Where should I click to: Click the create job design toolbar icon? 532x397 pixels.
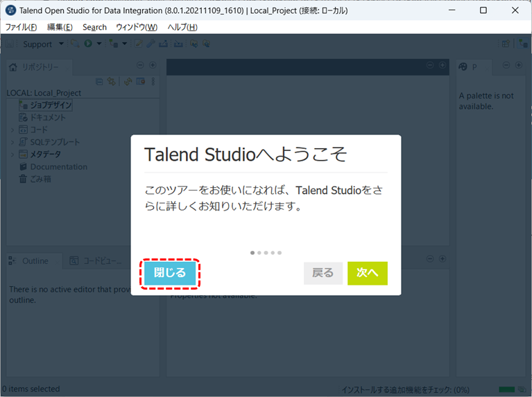point(113,44)
